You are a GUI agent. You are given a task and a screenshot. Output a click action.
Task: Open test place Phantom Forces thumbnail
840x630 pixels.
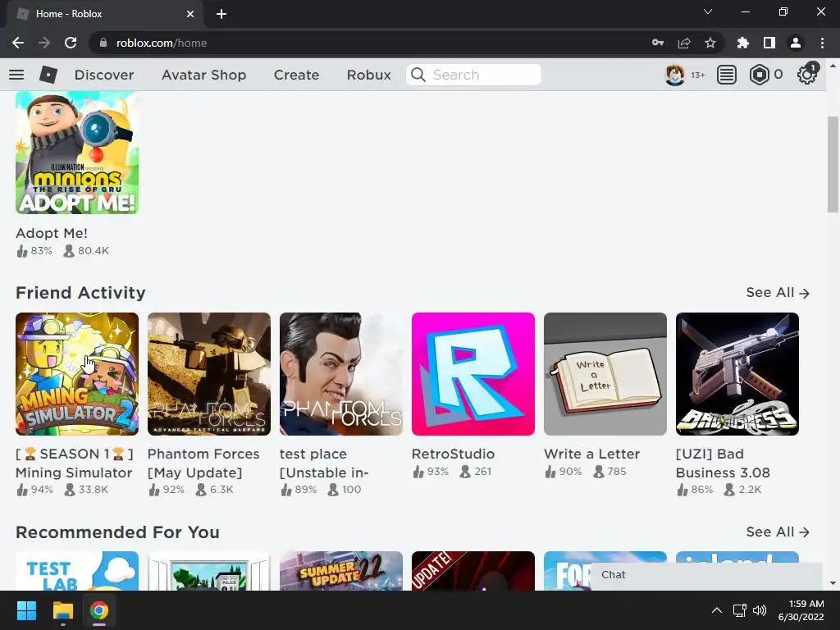[x=340, y=374]
